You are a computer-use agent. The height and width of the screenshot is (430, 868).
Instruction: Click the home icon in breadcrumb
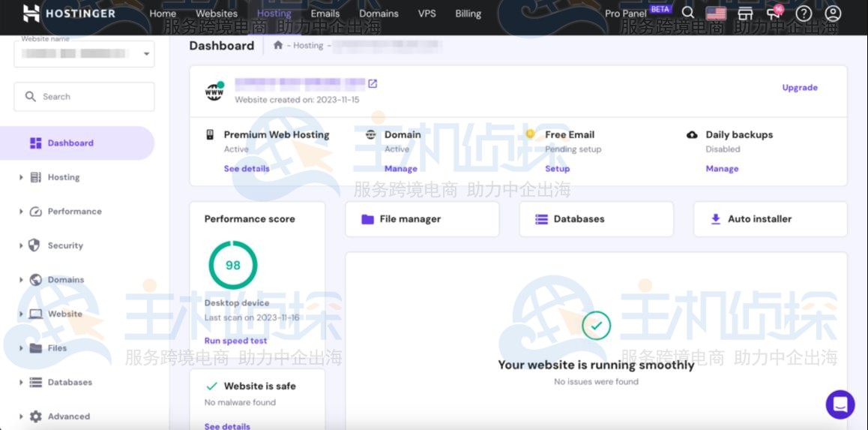click(x=278, y=46)
